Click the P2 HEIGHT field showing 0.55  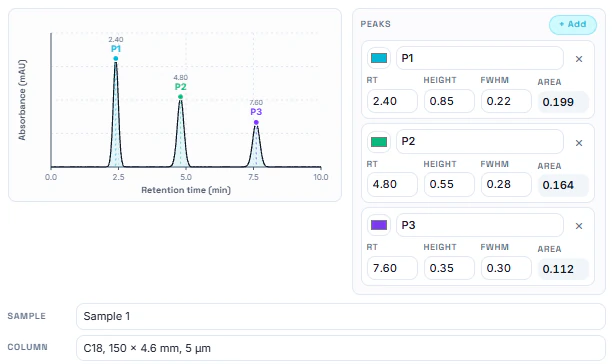(449, 184)
